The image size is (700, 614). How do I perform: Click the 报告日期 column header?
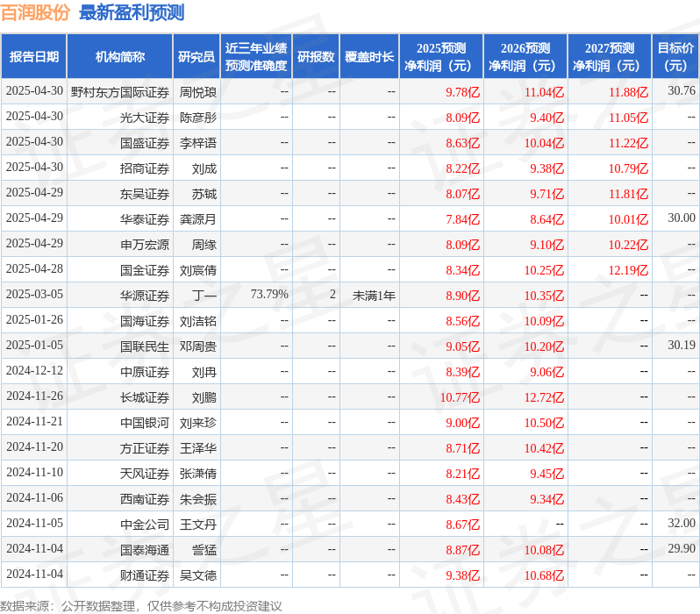[x=34, y=57]
